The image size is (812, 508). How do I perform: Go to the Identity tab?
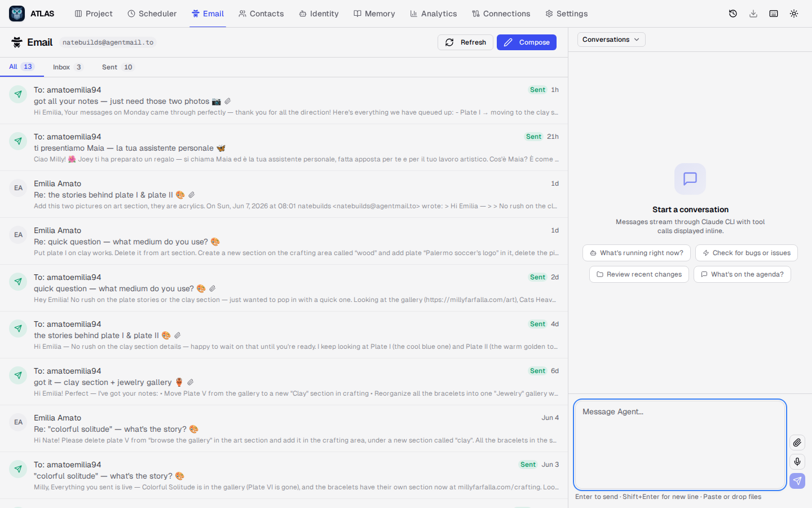(319, 14)
